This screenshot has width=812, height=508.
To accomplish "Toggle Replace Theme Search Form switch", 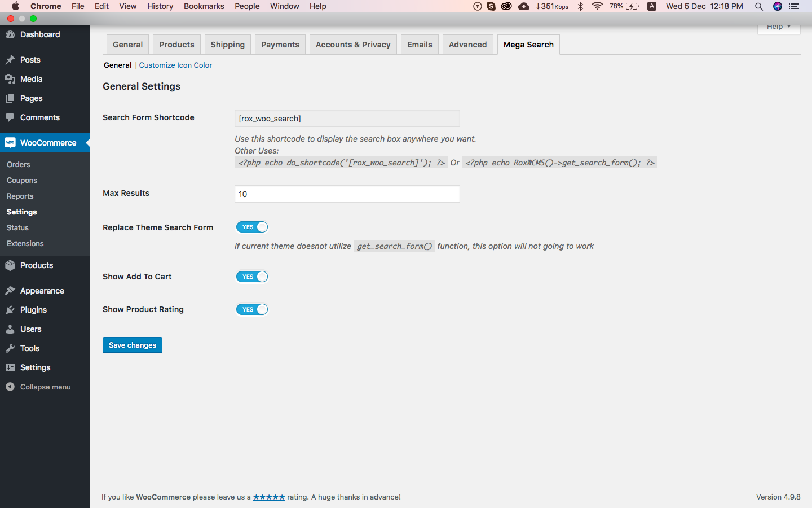I will point(252,227).
